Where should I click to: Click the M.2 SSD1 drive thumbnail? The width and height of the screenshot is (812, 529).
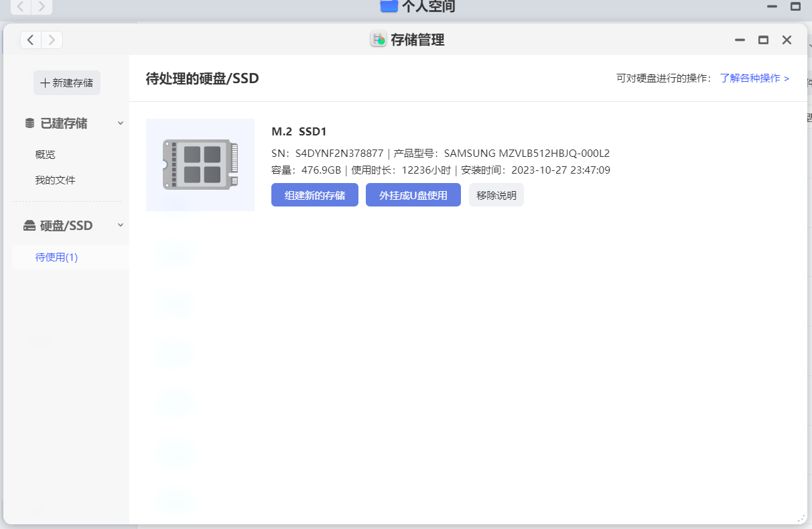(200, 165)
